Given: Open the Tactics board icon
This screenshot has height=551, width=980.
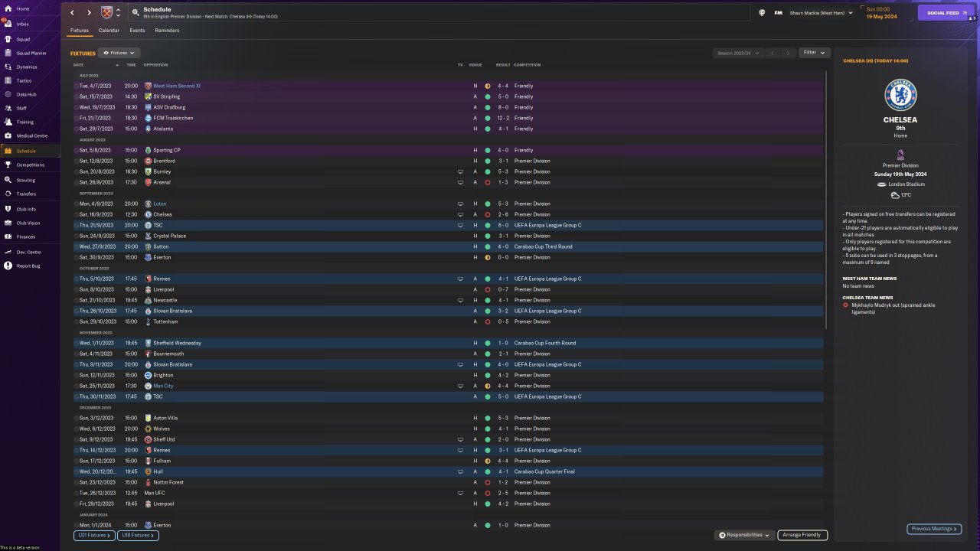Looking at the screenshot, I should click(x=8, y=80).
